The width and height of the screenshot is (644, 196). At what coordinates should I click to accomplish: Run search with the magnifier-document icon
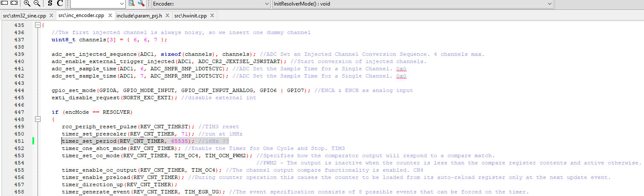tap(132, 3)
